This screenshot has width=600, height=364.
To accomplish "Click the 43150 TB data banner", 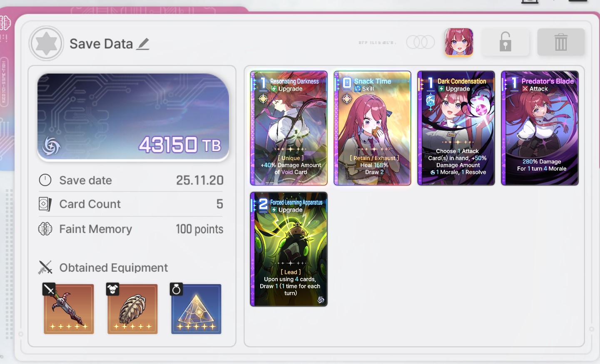I will (133, 118).
